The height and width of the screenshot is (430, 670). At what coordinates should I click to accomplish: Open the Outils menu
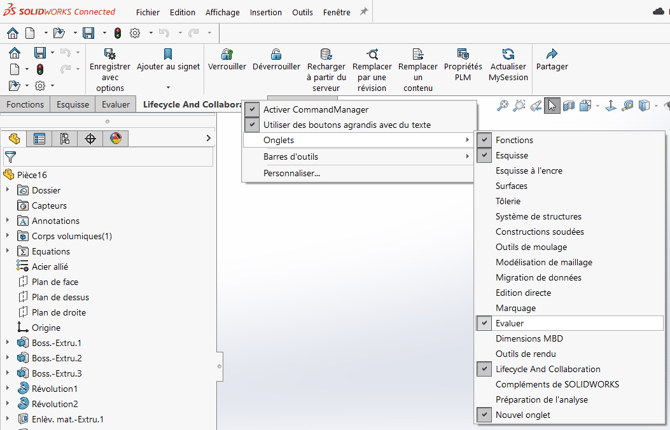303,12
